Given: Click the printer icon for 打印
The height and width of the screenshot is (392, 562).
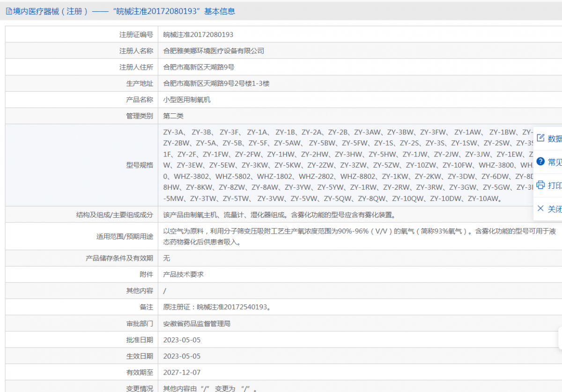Looking at the screenshot, I should point(540,185).
